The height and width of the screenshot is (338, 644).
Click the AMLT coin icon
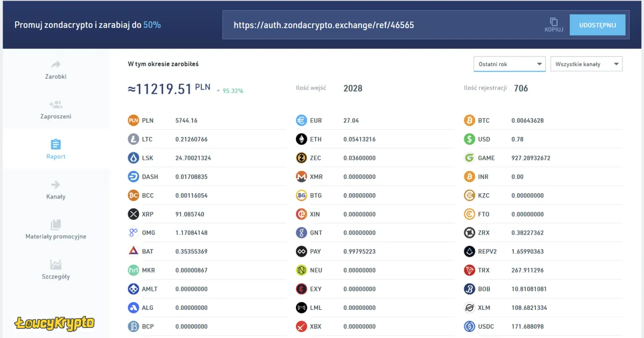[x=133, y=289]
